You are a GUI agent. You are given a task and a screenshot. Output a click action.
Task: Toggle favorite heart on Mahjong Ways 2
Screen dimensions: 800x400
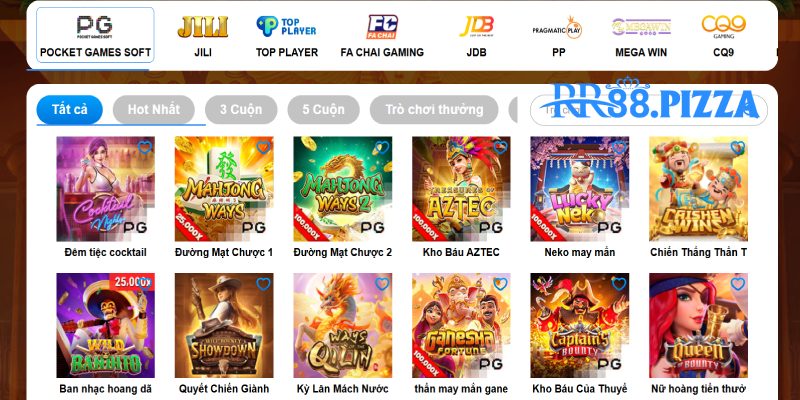click(382, 147)
